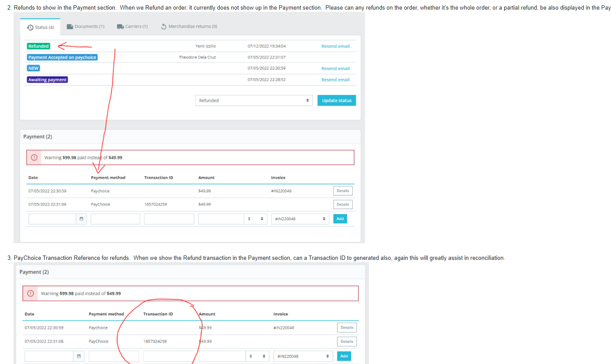
Task: Click the Update status button
Action: pos(337,101)
